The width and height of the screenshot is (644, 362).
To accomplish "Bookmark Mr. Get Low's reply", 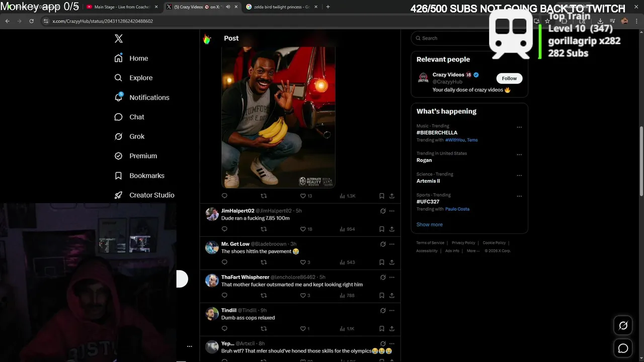I will click(382, 262).
